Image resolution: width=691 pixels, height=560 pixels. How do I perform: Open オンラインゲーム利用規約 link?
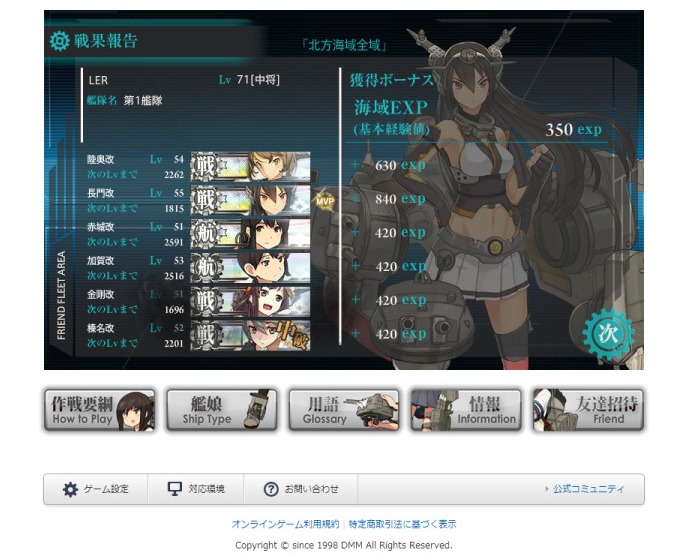(x=285, y=524)
